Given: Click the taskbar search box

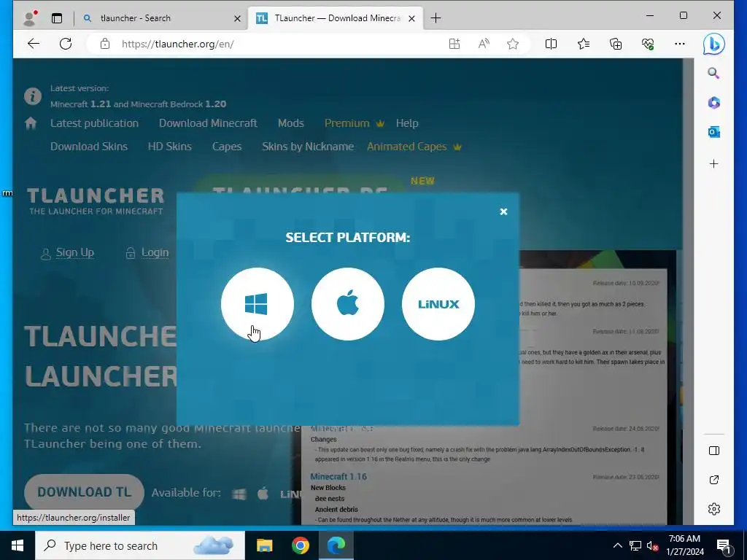Looking at the screenshot, I should click(140, 545).
